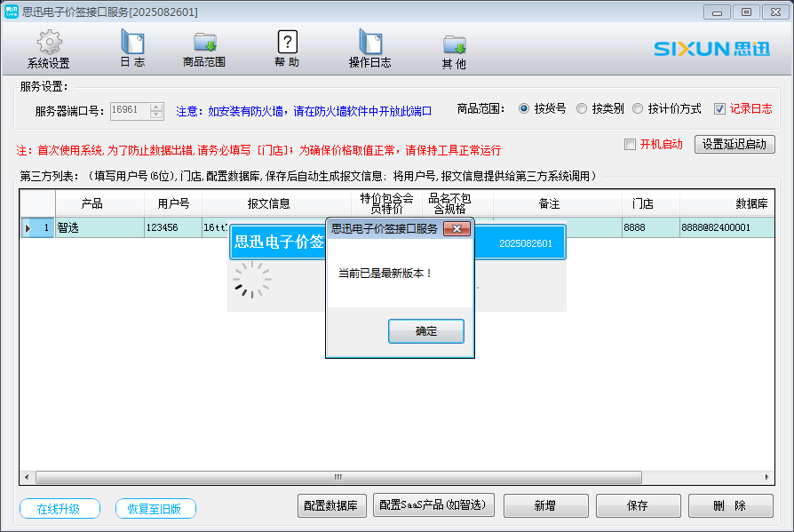Click horizontal scrollbar right arrow
The image size is (794, 532).
coord(767,477)
